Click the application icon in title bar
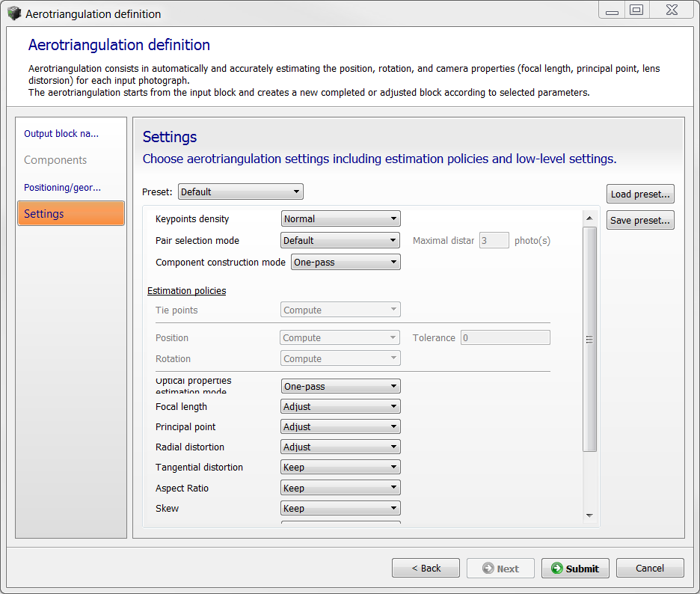The image size is (700, 594). [x=14, y=13]
